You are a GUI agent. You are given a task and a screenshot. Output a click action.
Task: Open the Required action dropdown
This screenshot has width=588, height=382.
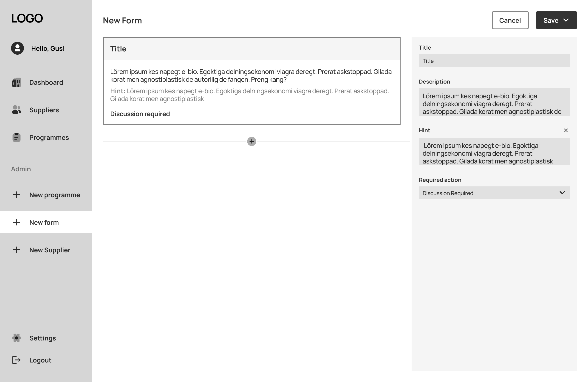click(494, 193)
